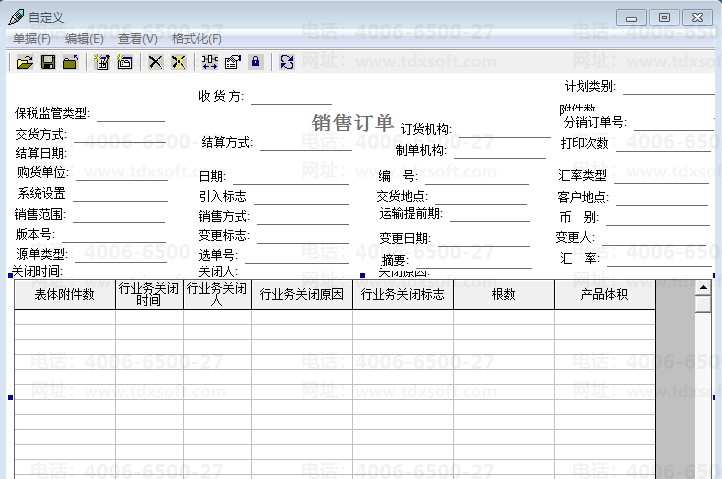
Task: Click the open folder toolbar icon
Action: tap(25, 62)
